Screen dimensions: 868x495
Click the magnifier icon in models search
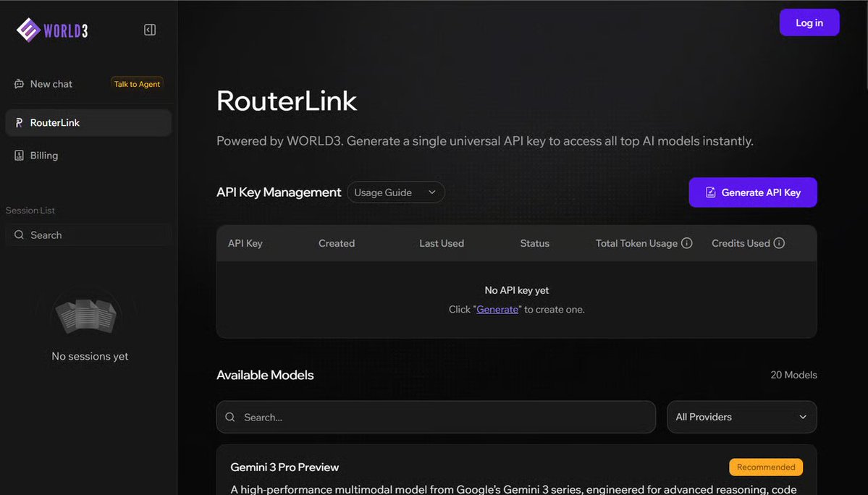point(230,417)
